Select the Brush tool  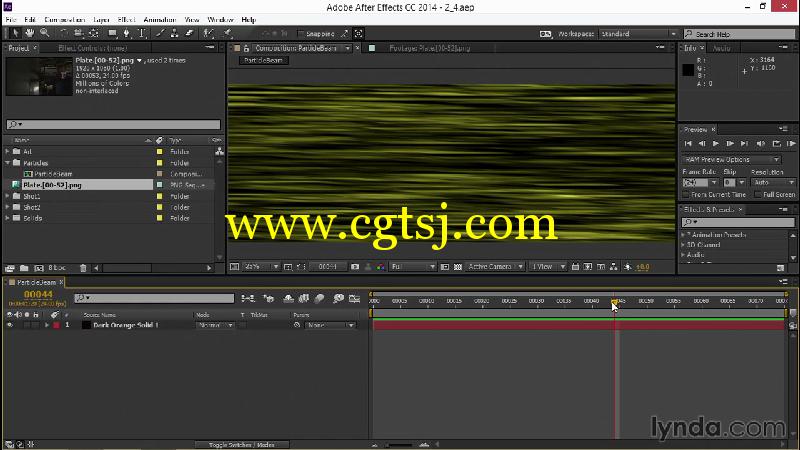(160, 34)
